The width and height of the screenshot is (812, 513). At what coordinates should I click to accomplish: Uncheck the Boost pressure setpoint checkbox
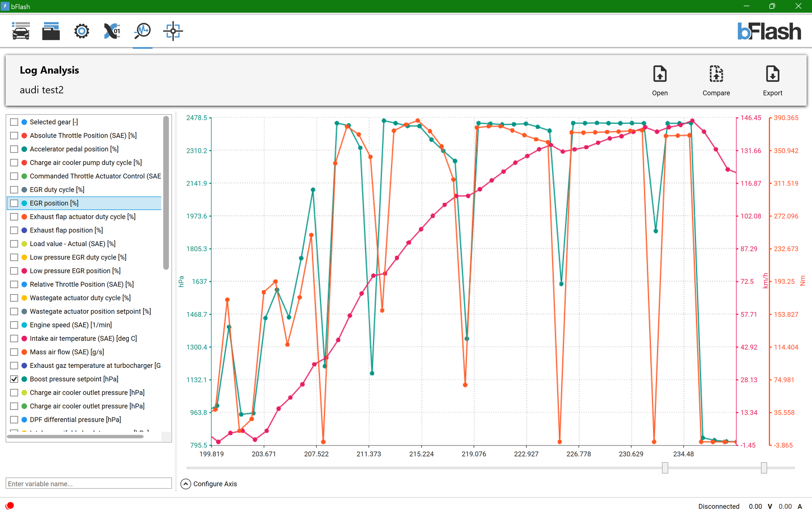point(14,379)
